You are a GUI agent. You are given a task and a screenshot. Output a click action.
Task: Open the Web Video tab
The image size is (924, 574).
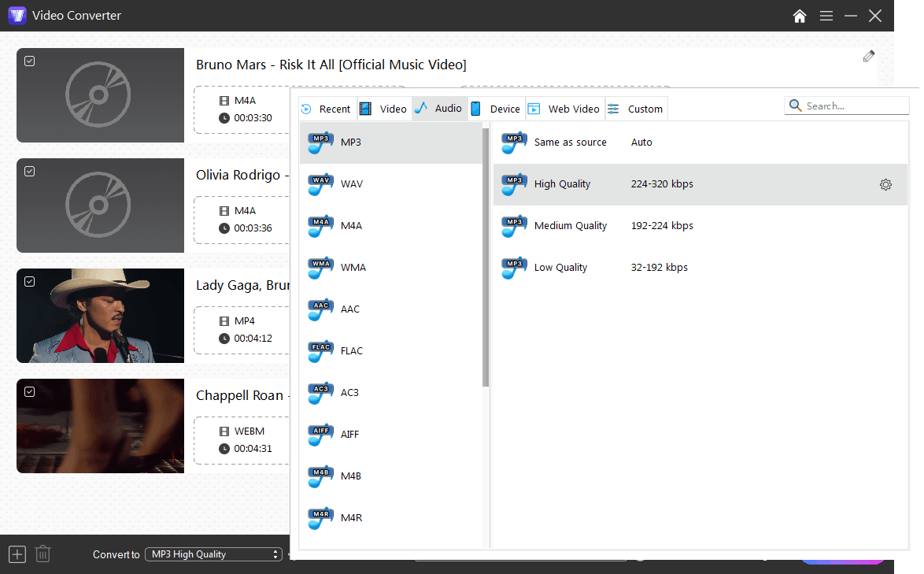[565, 109]
